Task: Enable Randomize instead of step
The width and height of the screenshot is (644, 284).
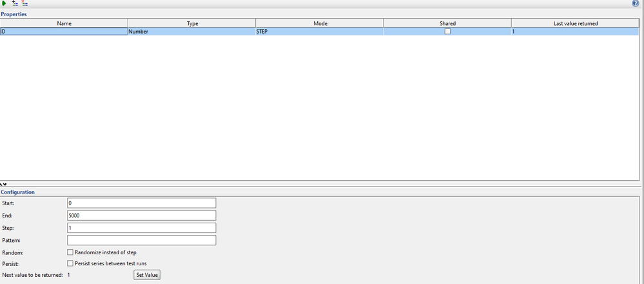Action: coord(70,252)
